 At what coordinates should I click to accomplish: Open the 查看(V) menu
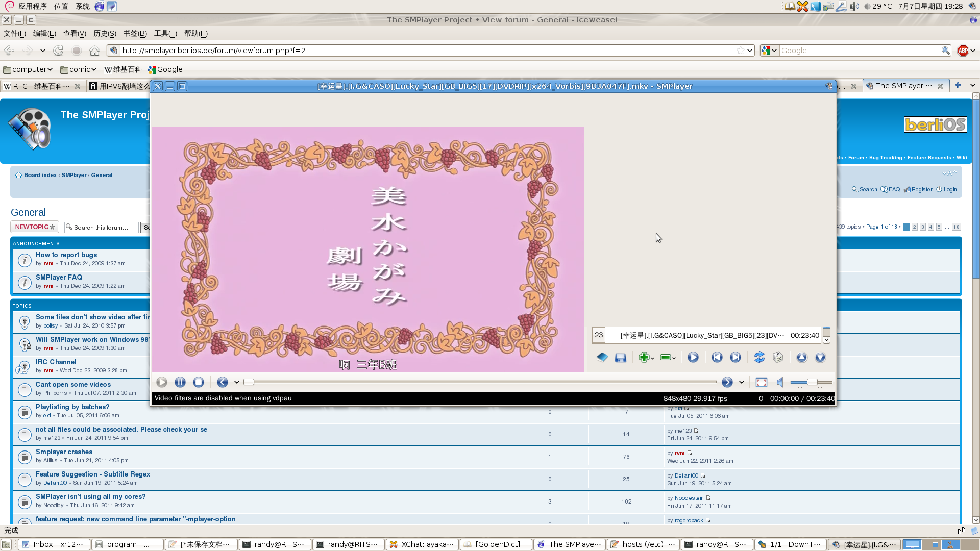pyautogui.click(x=75, y=34)
